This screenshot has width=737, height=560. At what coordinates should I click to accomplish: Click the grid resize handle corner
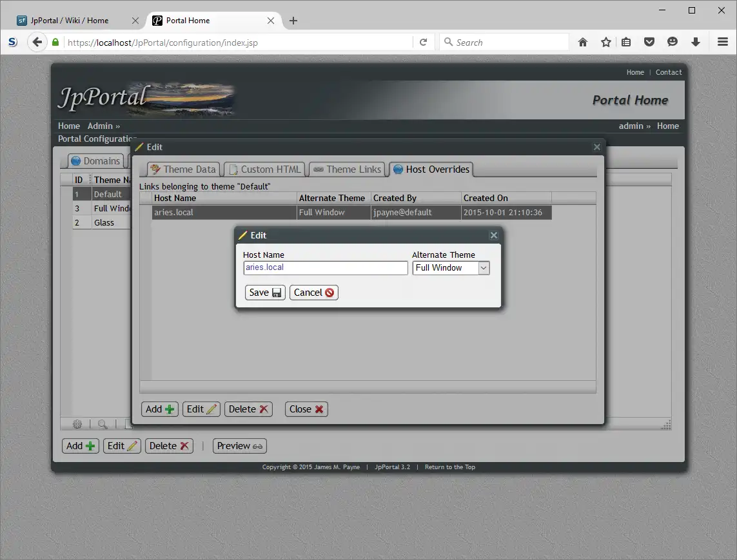[666, 425]
